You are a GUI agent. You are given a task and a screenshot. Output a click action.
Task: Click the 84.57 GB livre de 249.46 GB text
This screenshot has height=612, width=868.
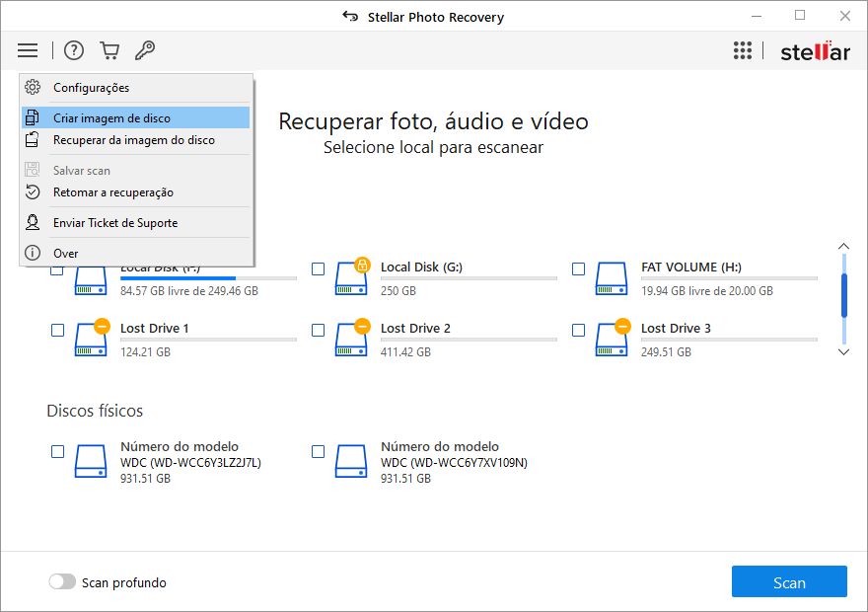coord(189,291)
